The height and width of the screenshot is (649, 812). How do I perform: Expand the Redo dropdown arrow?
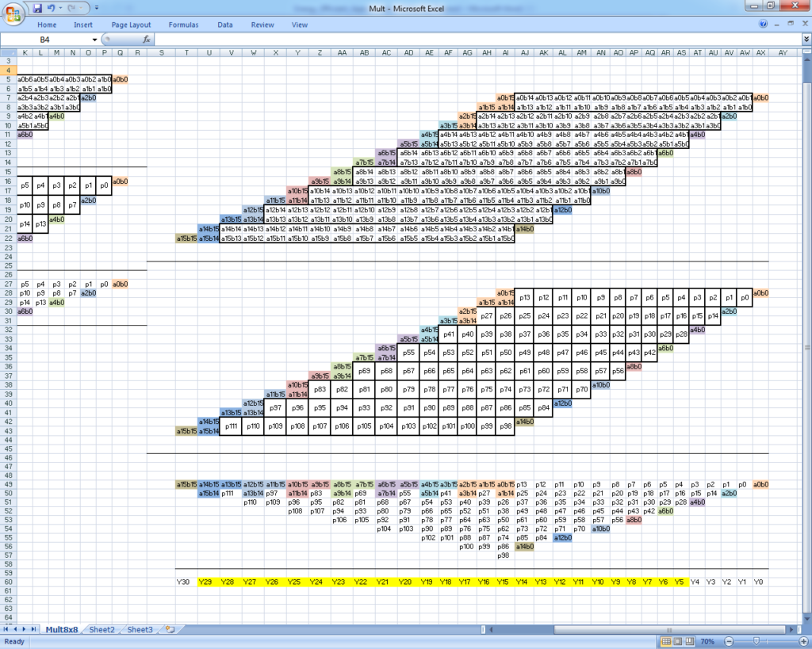[80, 7]
